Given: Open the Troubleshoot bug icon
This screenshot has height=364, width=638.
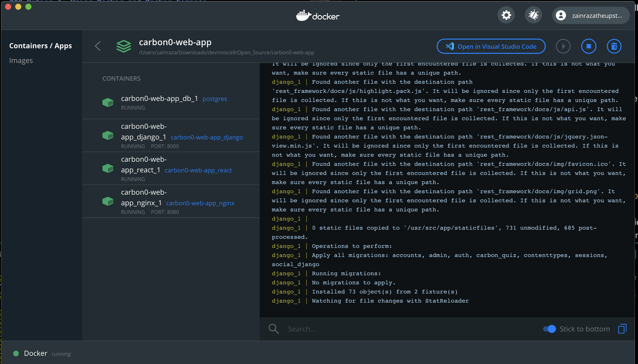Looking at the screenshot, I should tap(533, 15).
